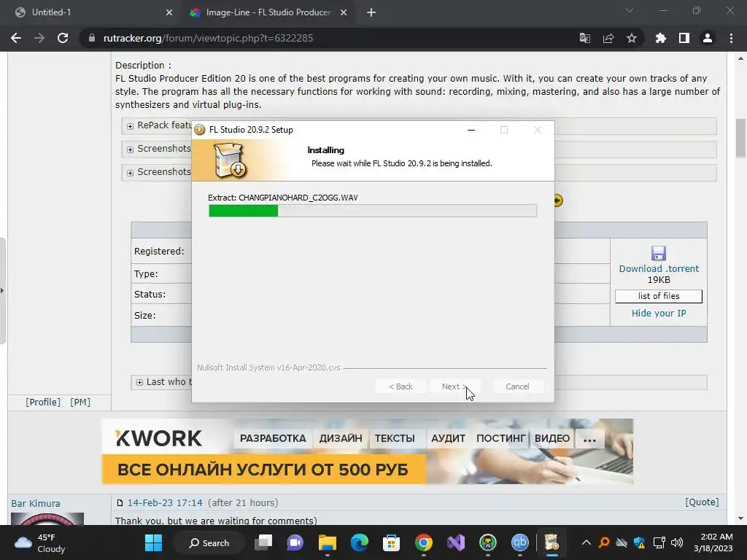Open qBittorrent from the taskbar

519,542
